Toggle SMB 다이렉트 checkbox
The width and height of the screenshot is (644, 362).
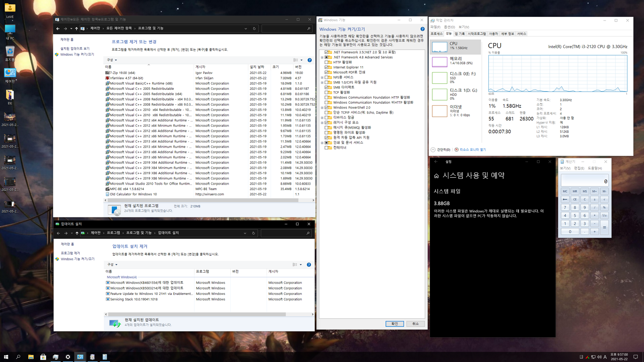pyautogui.click(x=327, y=87)
